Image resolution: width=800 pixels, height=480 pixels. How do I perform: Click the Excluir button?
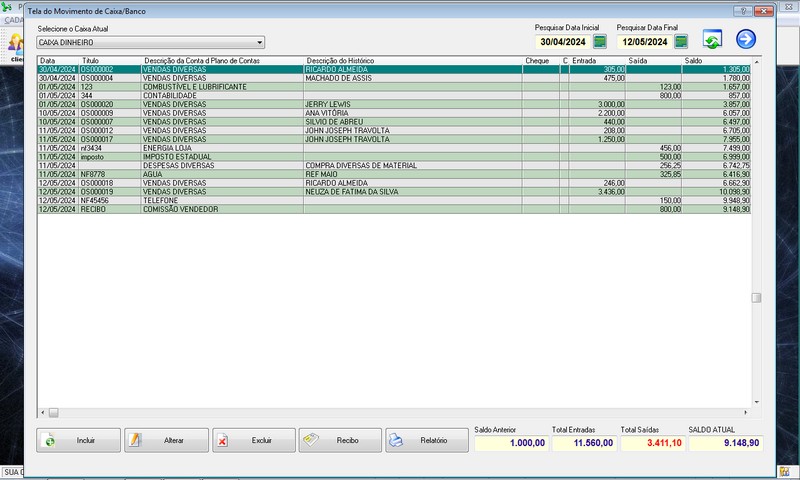[x=253, y=440]
